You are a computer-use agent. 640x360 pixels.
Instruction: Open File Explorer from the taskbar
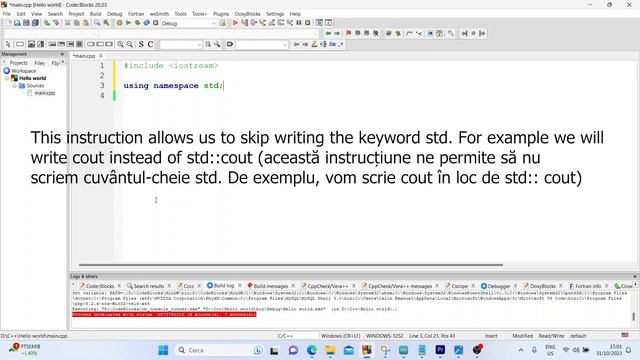pyautogui.click(x=330, y=350)
